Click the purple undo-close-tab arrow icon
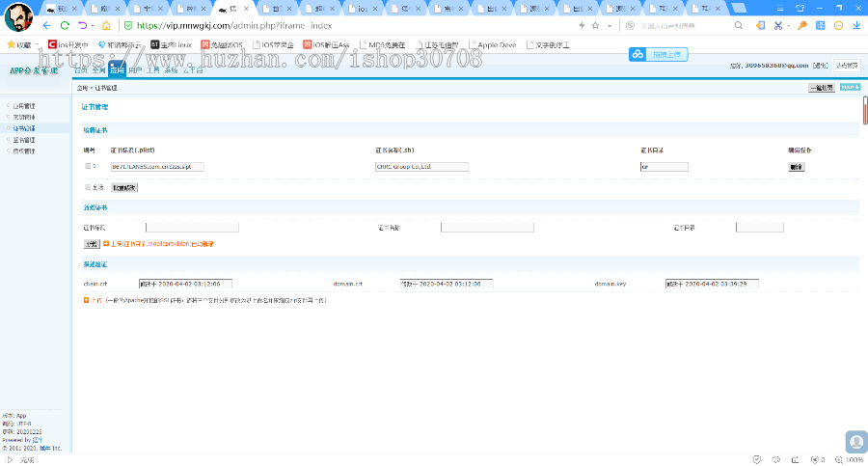 click(83, 25)
